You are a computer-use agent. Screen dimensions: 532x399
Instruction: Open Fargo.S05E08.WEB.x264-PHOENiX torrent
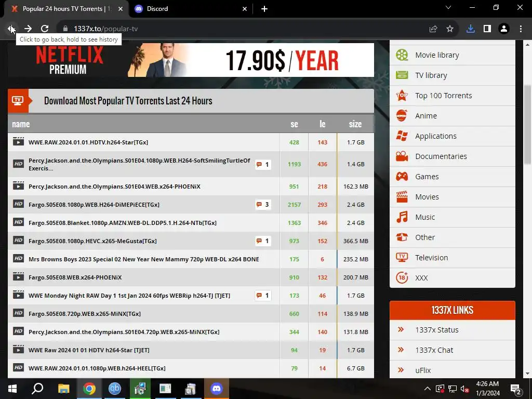pyautogui.click(x=75, y=277)
